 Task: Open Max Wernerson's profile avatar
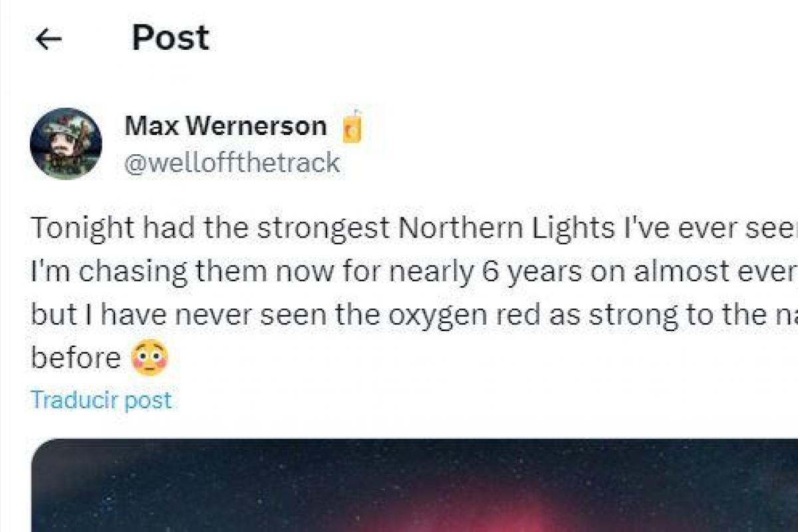[x=66, y=144]
